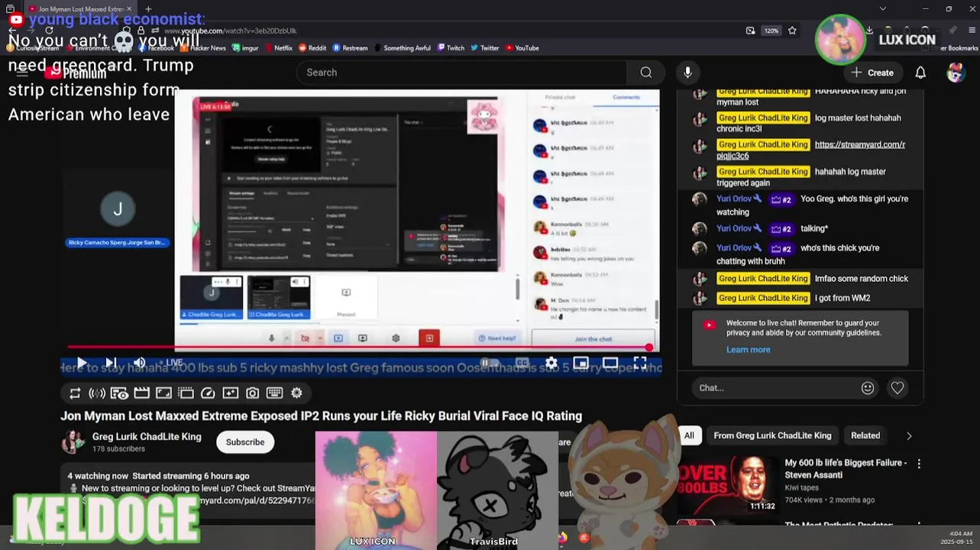Skip to next video in player
This screenshot has width=980, height=550.
[111, 363]
